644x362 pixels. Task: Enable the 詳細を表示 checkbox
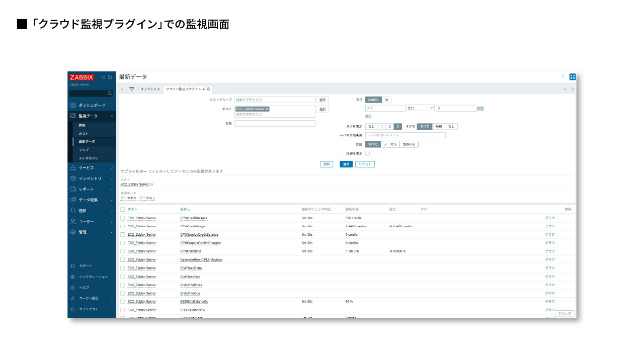click(367, 153)
